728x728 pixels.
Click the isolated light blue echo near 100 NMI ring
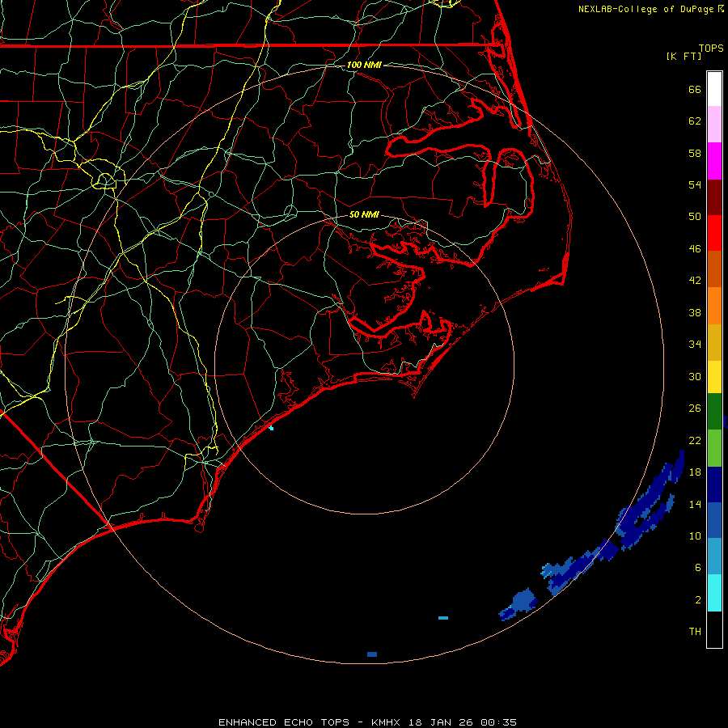443,618
